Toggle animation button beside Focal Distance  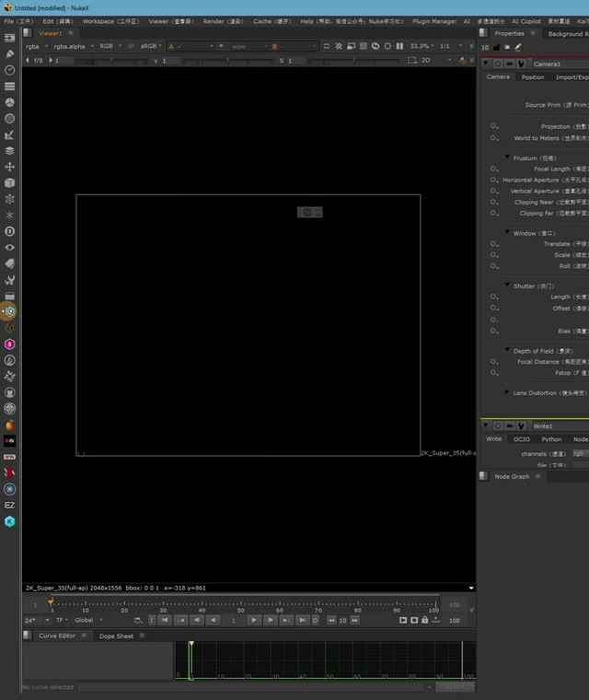pyautogui.click(x=494, y=362)
